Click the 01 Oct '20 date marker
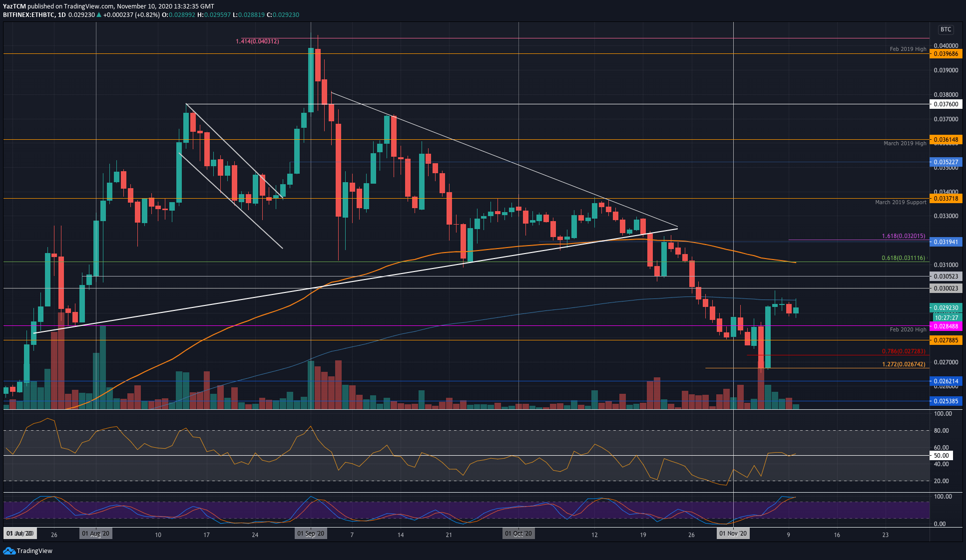This screenshot has height=560, width=966. pyautogui.click(x=518, y=534)
